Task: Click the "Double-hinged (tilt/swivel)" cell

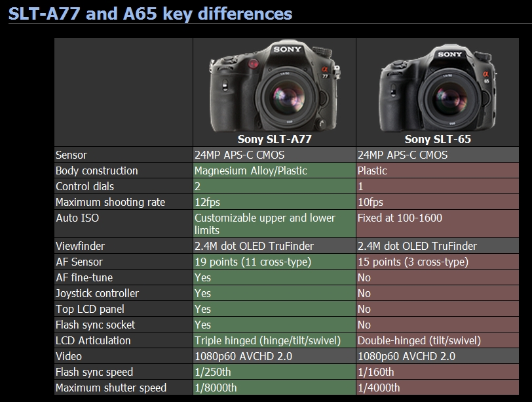Action: (438, 340)
